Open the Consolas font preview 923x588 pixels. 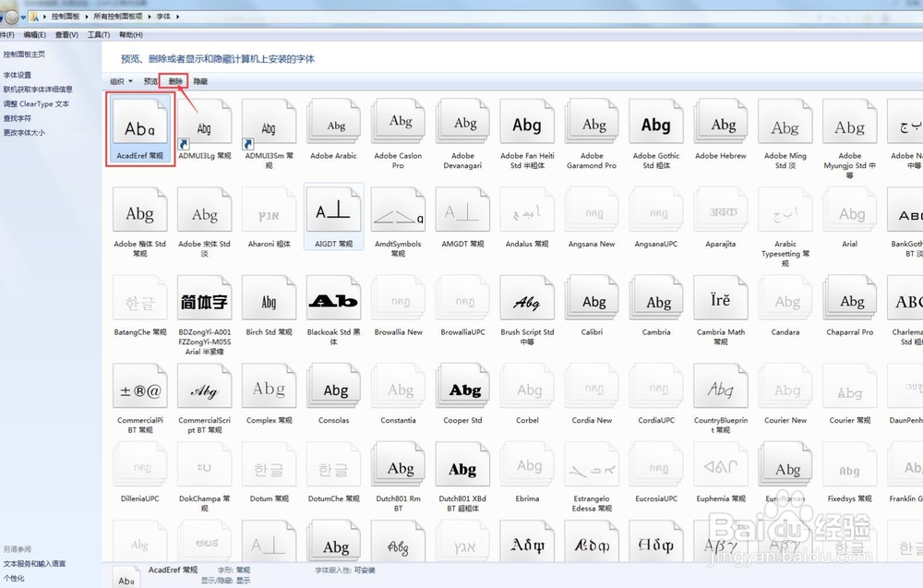click(333, 387)
